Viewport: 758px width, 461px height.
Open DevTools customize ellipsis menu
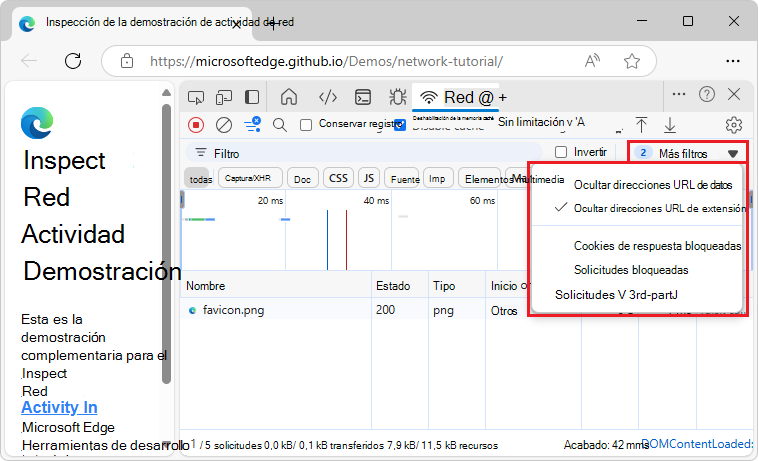[x=679, y=94]
